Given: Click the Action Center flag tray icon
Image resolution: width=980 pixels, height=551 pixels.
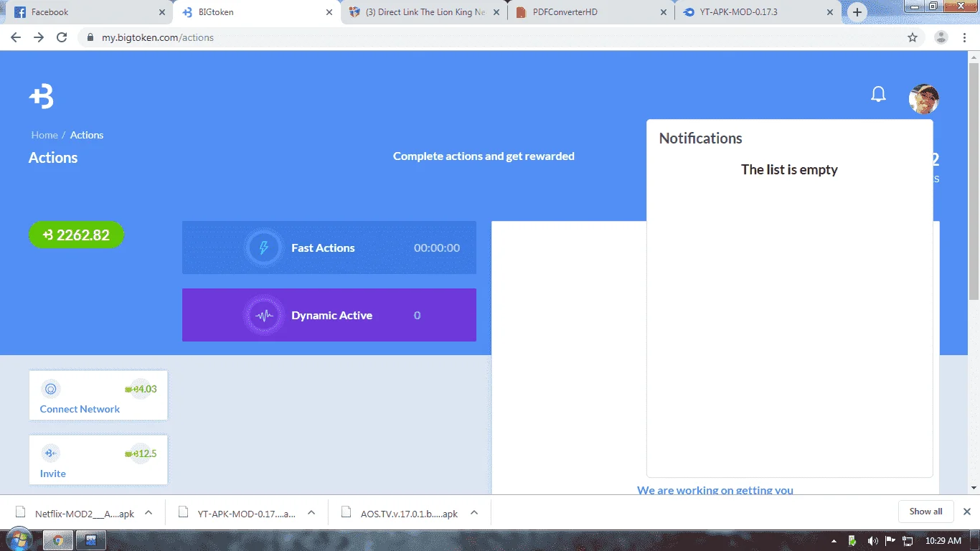Looking at the screenshot, I should point(890,540).
